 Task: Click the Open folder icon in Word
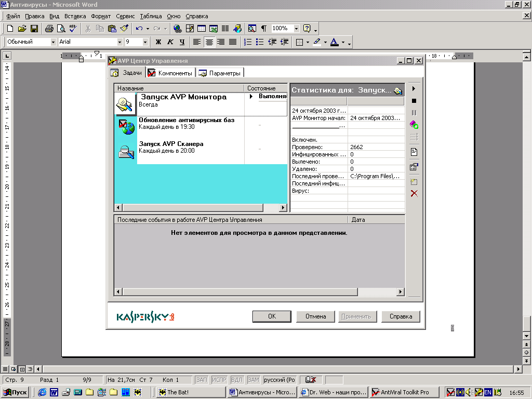point(22,29)
